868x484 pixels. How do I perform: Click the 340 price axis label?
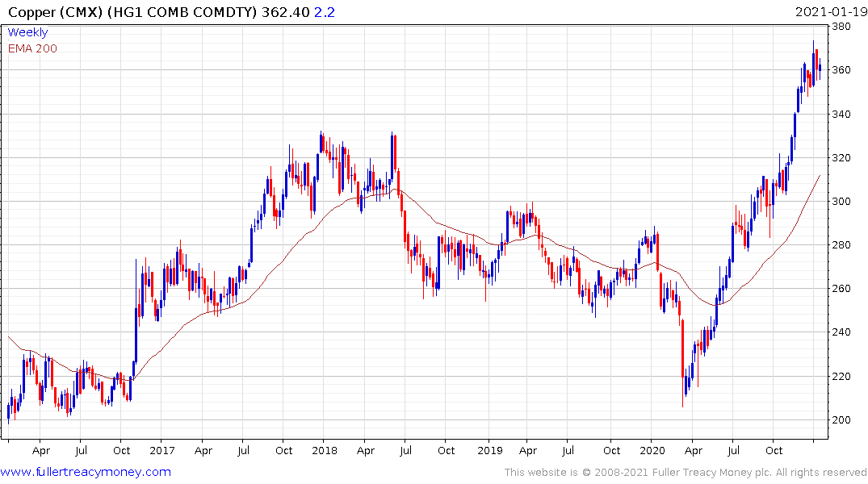tap(841, 115)
